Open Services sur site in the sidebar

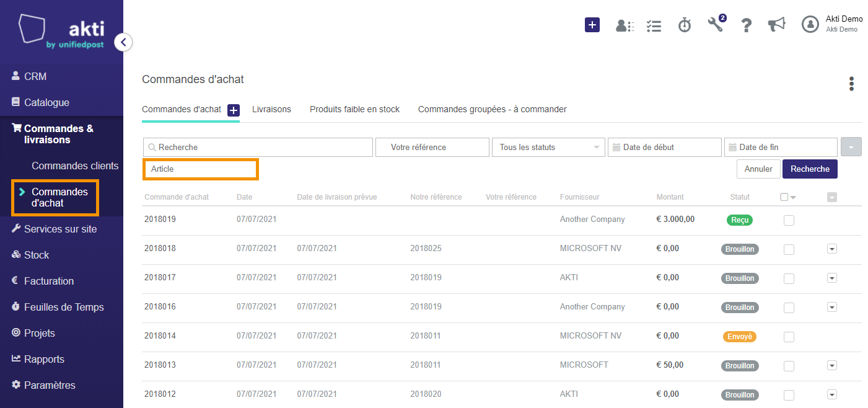coord(61,229)
